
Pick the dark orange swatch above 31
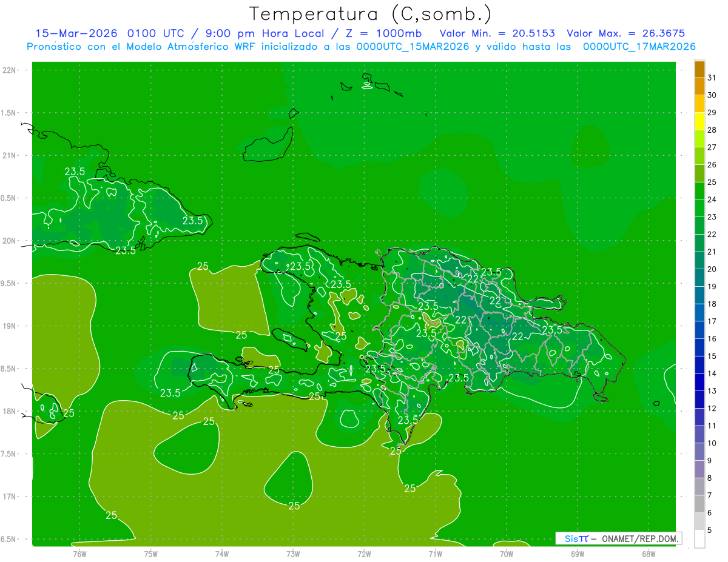click(x=699, y=69)
